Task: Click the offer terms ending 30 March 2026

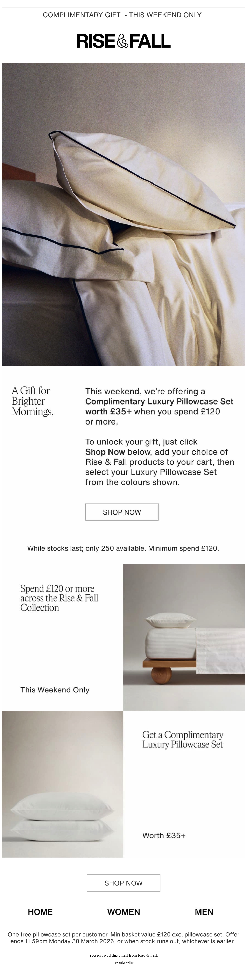Action: (123, 938)
